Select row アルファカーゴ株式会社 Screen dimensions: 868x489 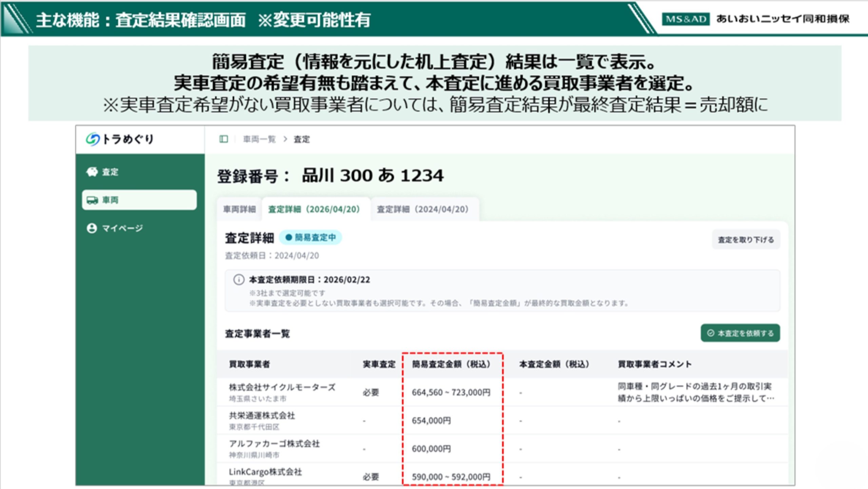502,449
